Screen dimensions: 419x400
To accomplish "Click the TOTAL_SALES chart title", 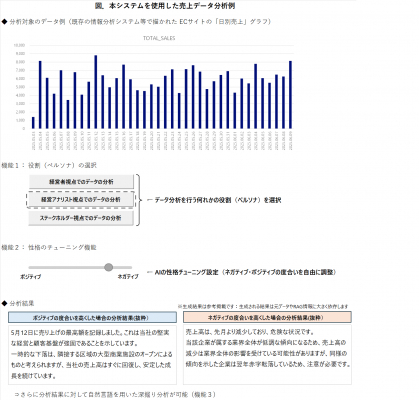I will (x=159, y=38).
